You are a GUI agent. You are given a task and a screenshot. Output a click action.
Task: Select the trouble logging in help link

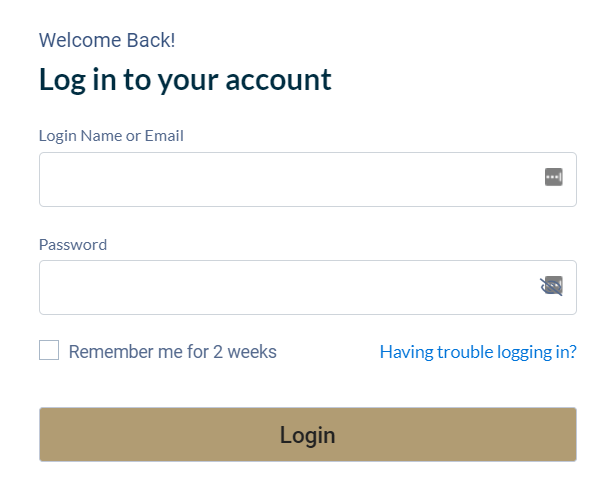tap(478, 352)
